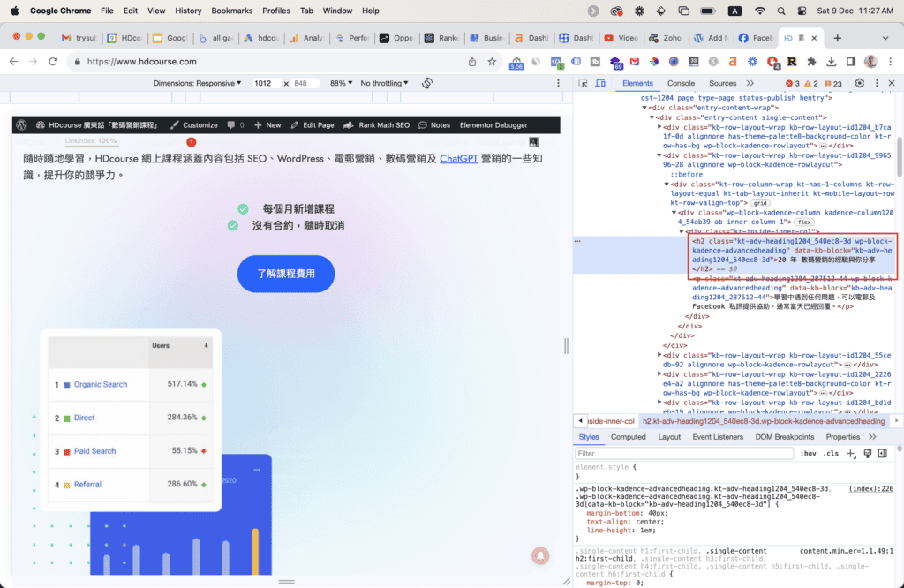Image resolution: width=904 pixels, height=588 pixels.
Task: Select the inspect element tool in DevTools
Action: 584,81
